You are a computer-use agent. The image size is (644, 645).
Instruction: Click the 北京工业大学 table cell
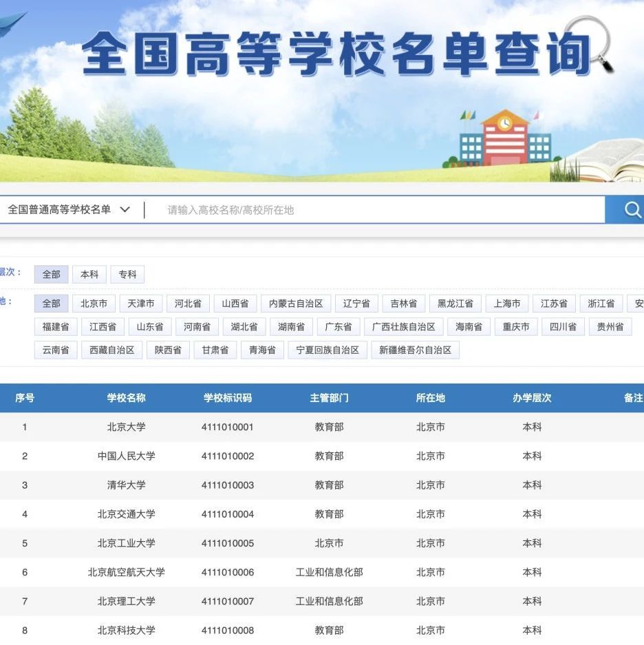coord(126,543)
